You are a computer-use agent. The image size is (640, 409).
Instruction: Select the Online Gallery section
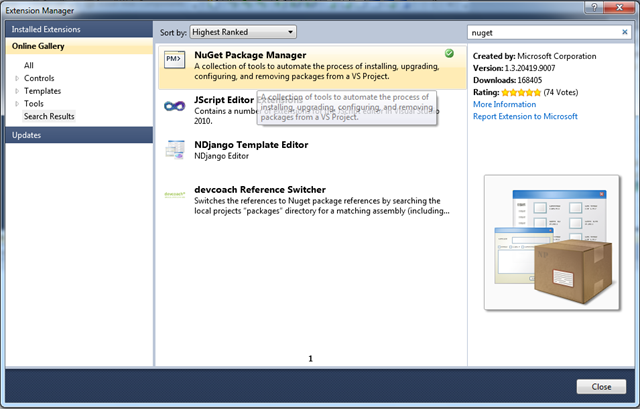pyautogui.click(x=40, y=47)
